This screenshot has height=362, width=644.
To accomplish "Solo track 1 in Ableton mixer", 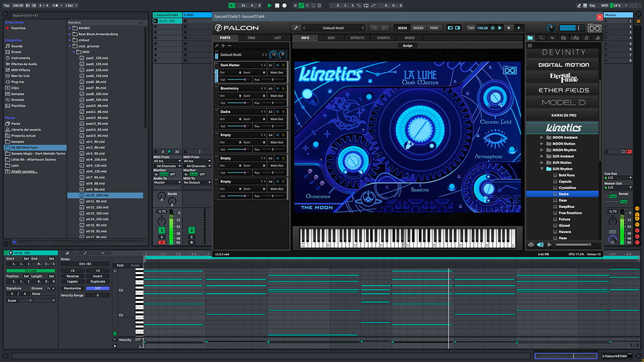I will pos(162,237).
